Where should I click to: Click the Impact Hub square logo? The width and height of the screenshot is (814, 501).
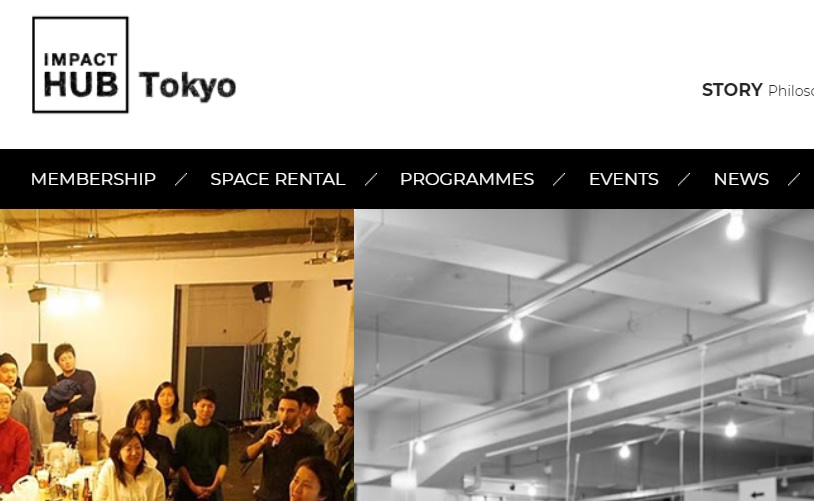tap(80, 64)
